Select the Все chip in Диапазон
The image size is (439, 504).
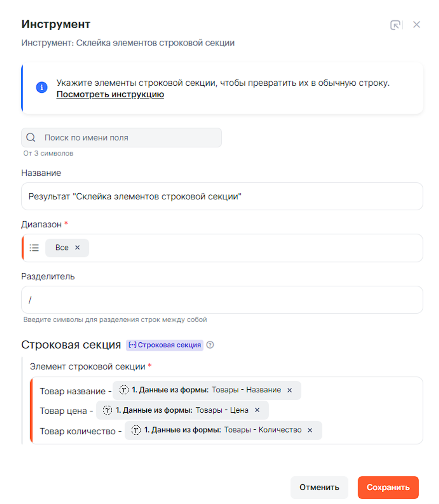pyautogui.click(x=62, y=248)
